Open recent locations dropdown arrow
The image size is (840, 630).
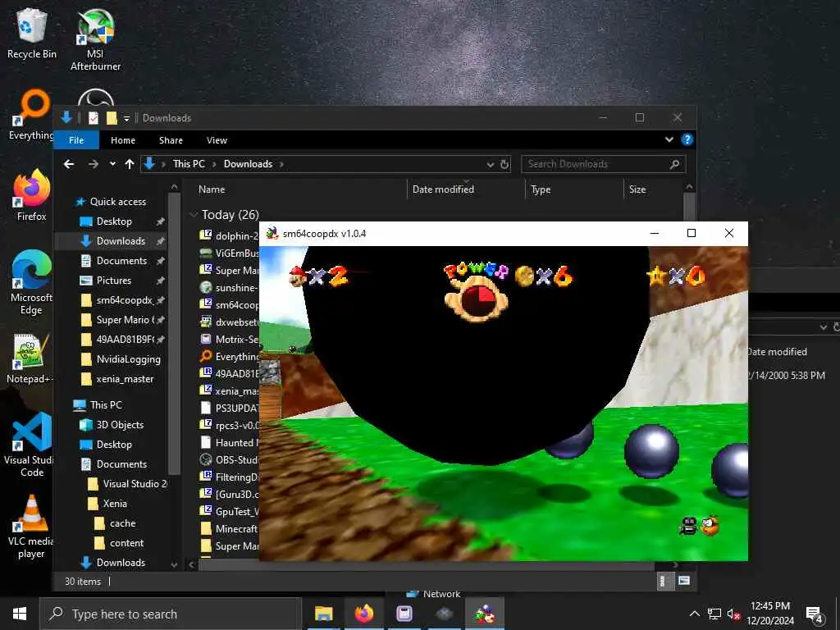(x=112, y=164)
